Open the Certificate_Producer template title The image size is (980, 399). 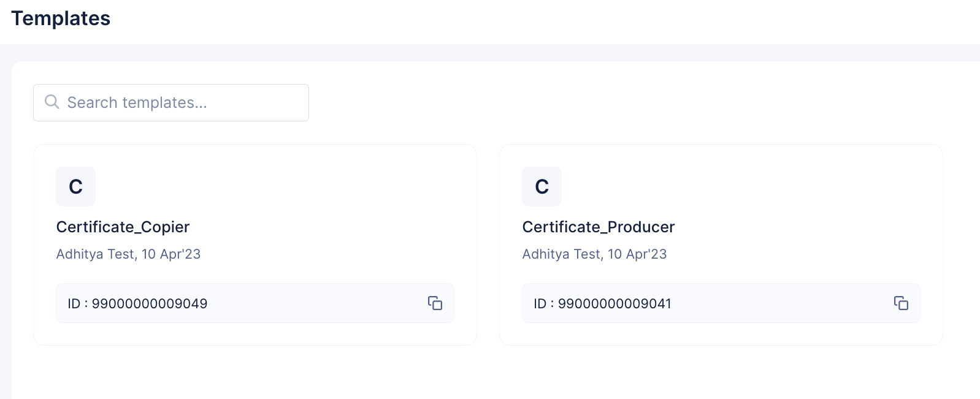point(598,227)
